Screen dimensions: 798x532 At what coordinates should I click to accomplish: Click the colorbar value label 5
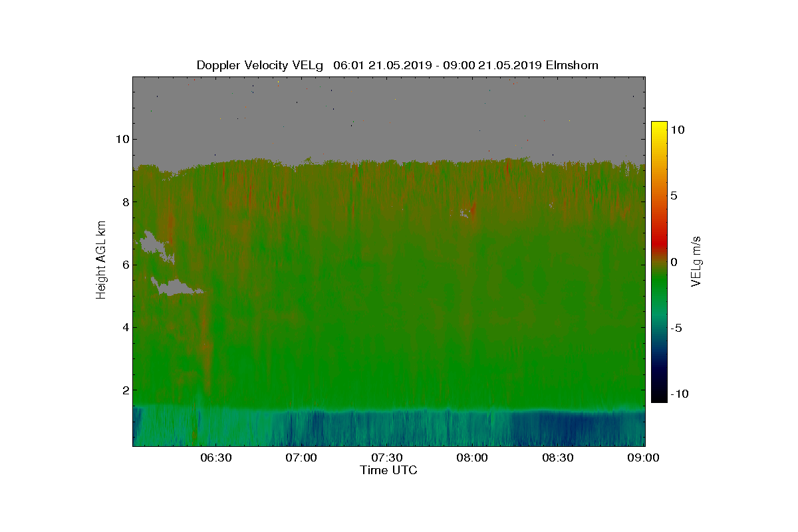click(674, 196)
